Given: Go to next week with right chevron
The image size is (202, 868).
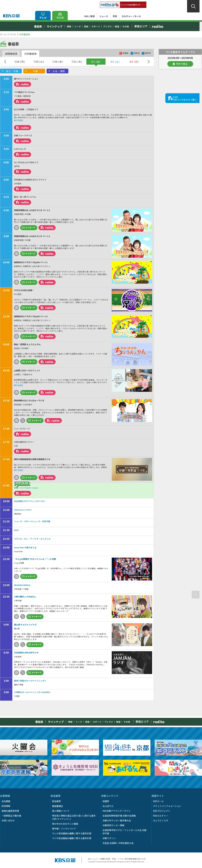Looking at the screenshot, I should point(149,62).
